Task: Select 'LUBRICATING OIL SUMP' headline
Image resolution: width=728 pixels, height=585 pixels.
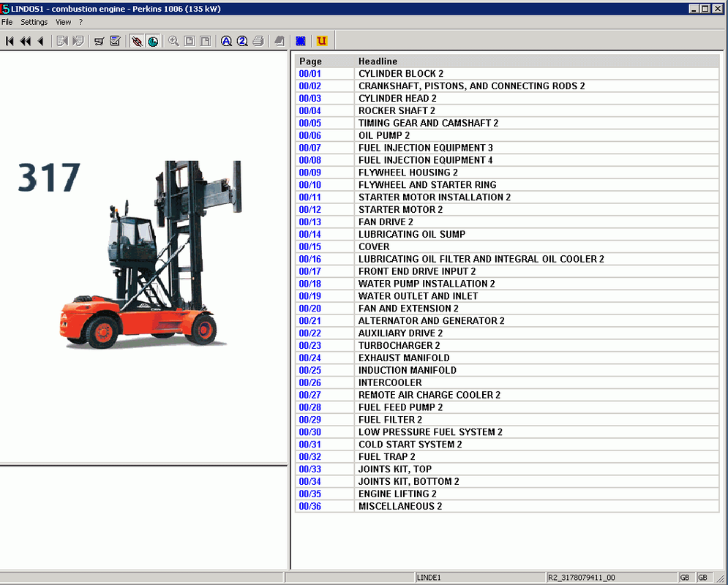Action: [x=411, y=234]
